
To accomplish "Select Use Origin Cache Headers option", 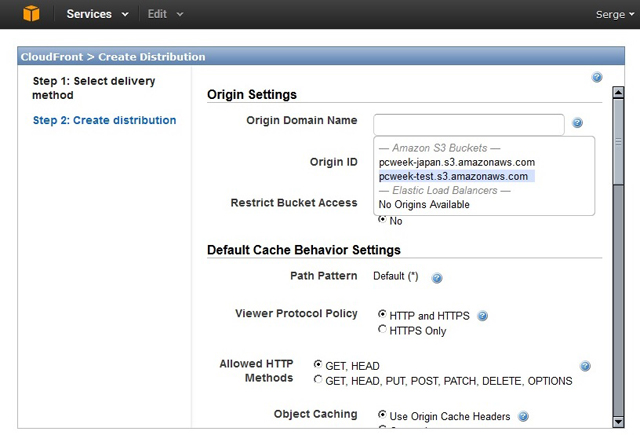I will [382, 415].
